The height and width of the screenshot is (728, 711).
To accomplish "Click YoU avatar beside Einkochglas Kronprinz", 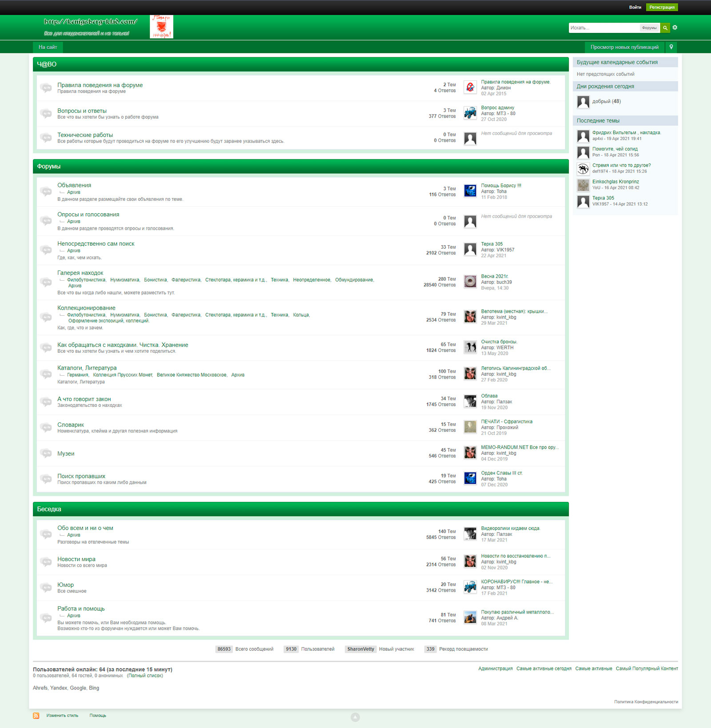I will click(583, 185).
